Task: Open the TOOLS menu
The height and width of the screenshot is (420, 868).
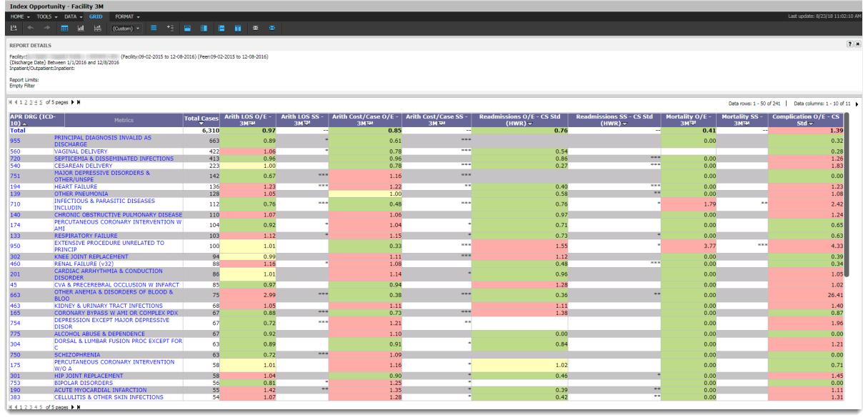Action: (x=46, y=16)
